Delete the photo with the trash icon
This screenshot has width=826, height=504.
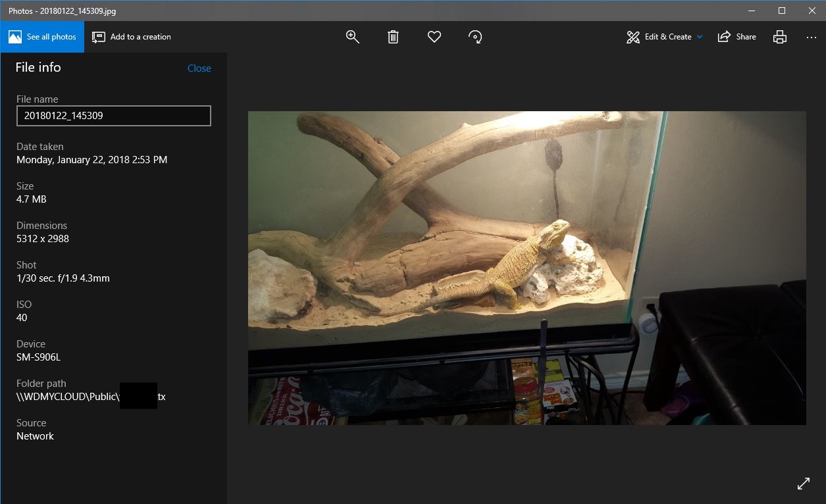click(393, 37)
